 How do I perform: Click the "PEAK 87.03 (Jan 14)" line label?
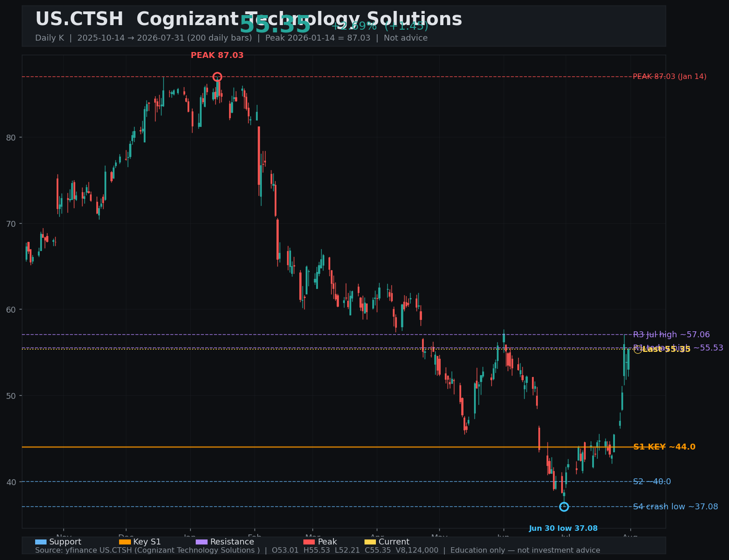click(x=669, y=77)
